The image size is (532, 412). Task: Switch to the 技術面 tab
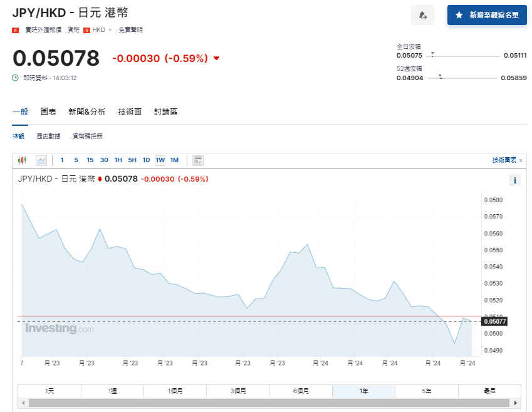pyautogui.click(x=129, y=111)
